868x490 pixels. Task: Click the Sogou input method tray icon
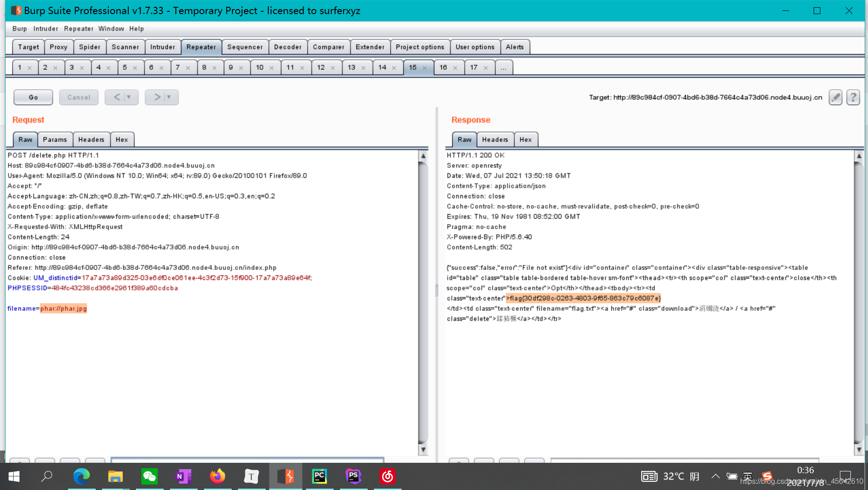point(767,475)
